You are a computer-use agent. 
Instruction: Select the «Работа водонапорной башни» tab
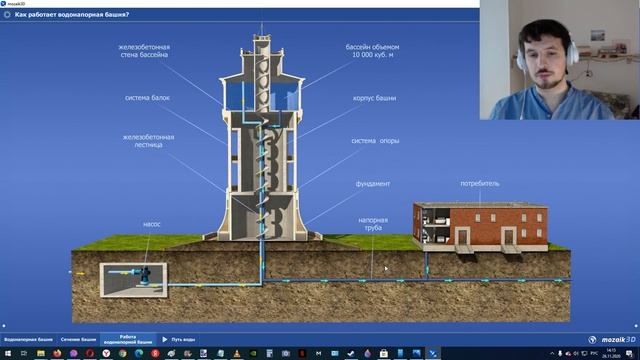coord(128,339)
